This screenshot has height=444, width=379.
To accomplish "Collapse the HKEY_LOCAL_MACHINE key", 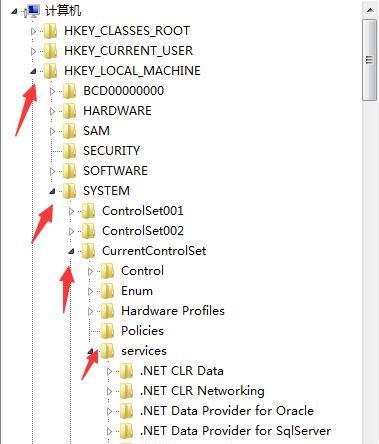I will (33, 71).
